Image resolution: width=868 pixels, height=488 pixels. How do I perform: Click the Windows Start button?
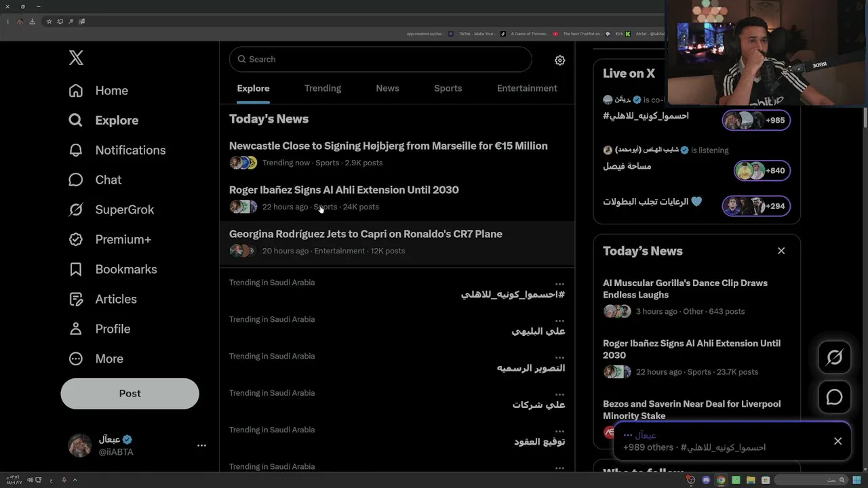click(857, 480)
